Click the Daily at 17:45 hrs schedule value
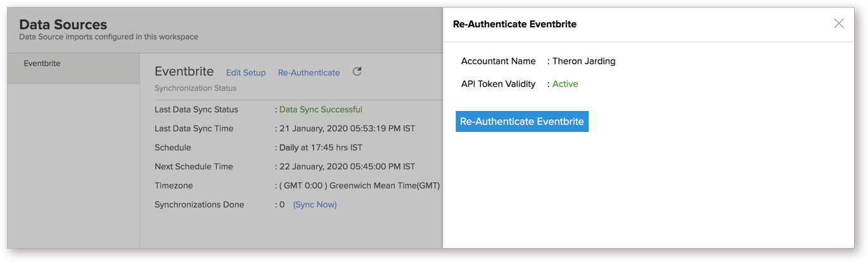The width and height of the screenshot is (868, 262). click(321, 147)
